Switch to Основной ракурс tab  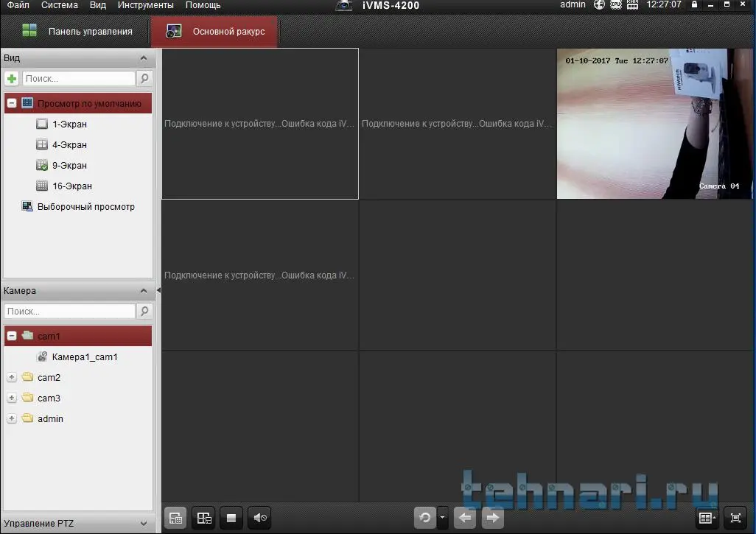(x=214, y=32)
